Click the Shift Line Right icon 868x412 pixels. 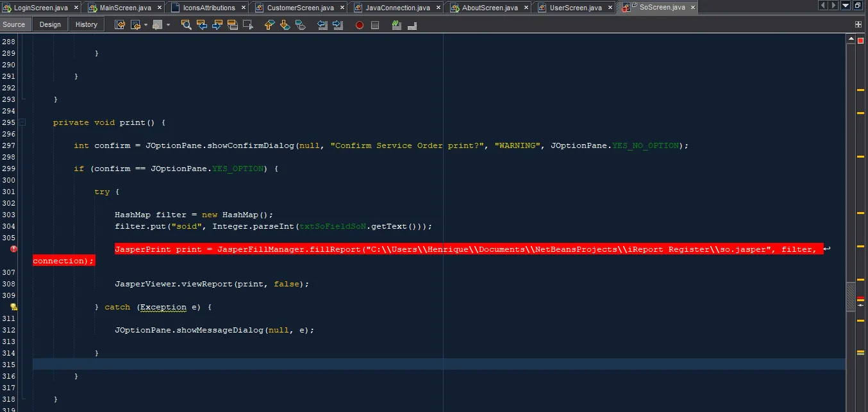[337, 25]
